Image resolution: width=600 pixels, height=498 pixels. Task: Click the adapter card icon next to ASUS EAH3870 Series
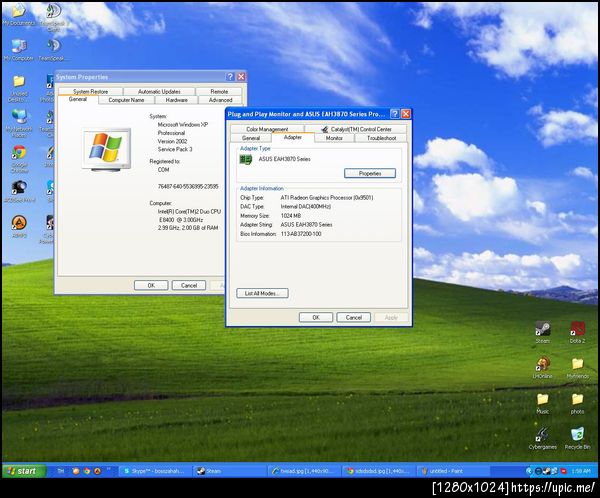pyautogui.click(x=246, y=159)
